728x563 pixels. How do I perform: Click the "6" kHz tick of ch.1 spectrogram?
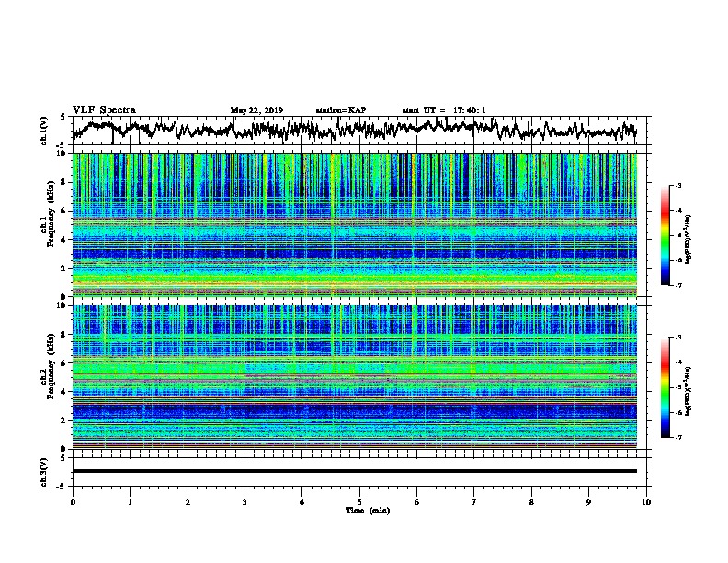pos(64,211)
